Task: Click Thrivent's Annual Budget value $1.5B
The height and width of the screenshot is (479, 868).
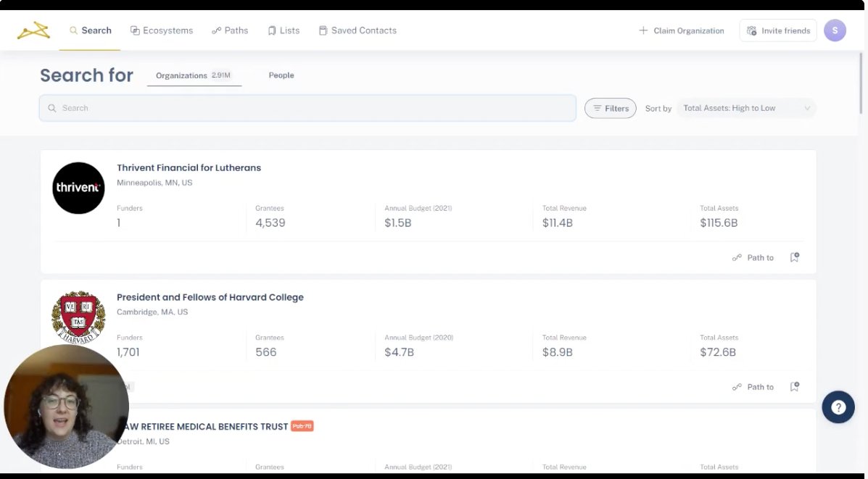Action: tap(397, 223)
